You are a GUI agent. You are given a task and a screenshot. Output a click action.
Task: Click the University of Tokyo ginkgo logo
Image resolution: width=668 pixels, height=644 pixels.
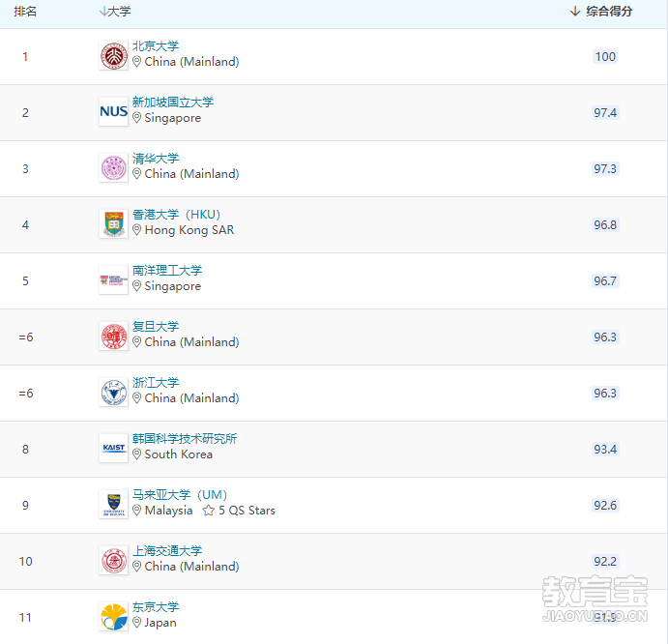[113, 617]
